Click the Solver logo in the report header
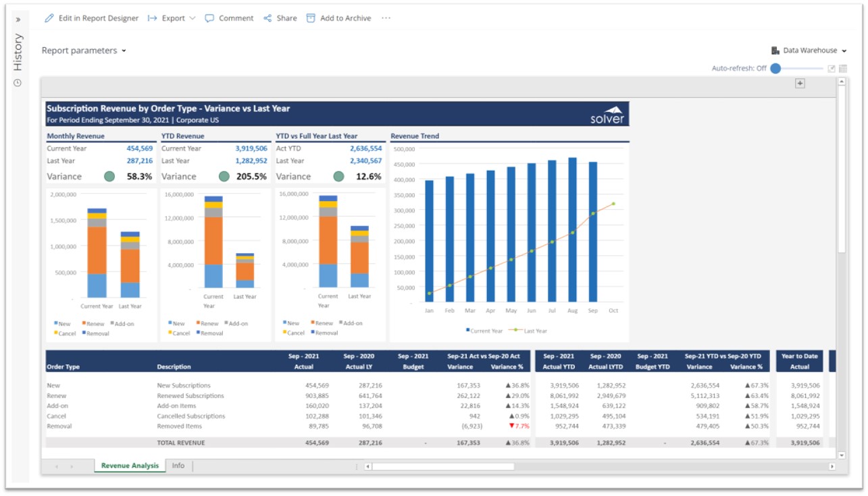Viewport: 868px width, 496px height. click(608, 115)
